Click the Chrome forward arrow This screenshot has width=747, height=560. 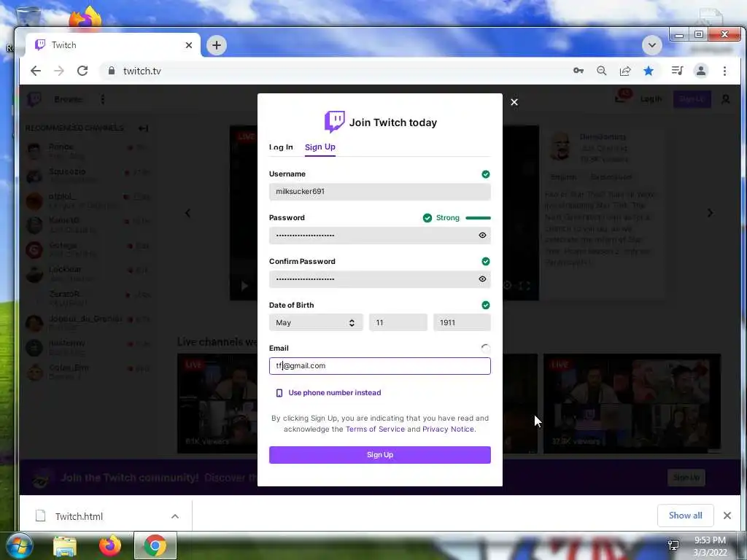(x=59, y=71)
